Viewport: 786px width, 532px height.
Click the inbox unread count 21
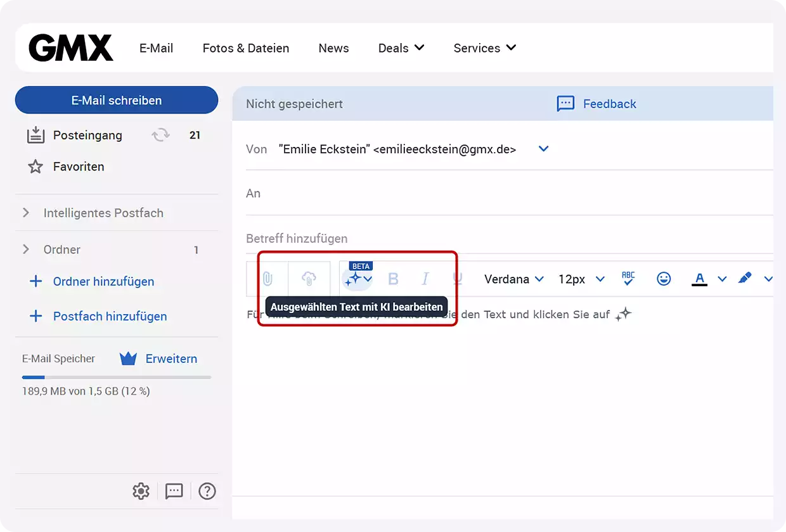(x=195, y=135)
